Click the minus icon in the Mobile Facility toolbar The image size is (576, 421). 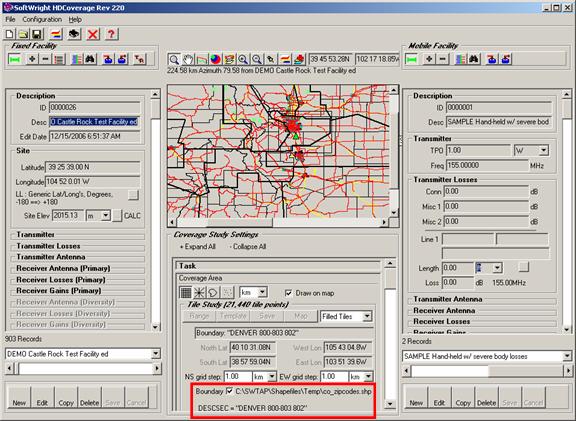443,59
